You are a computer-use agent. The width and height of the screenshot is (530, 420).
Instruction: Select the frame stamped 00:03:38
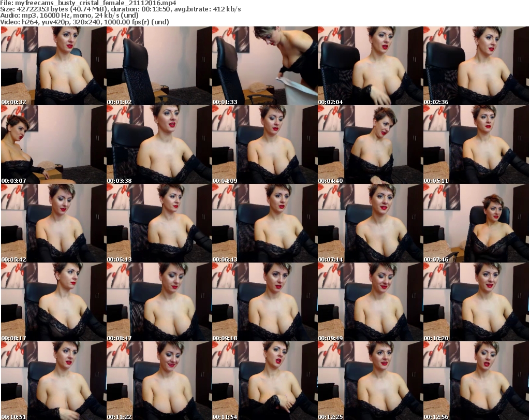pos(159,144)
